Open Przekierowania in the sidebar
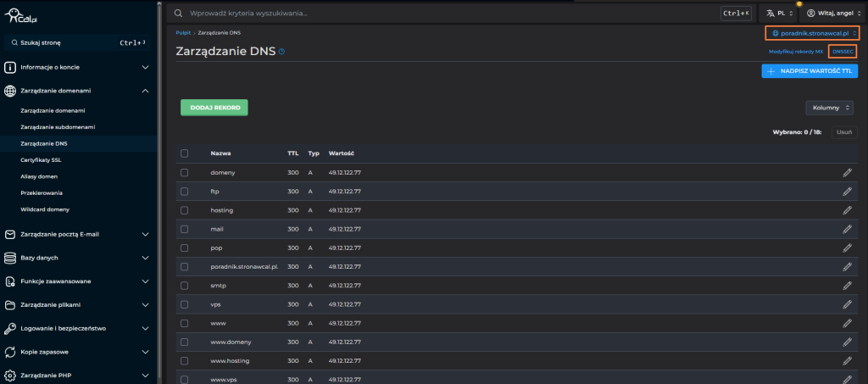The width and height of the screenshot is (868, 384). (x=42, y=193)
